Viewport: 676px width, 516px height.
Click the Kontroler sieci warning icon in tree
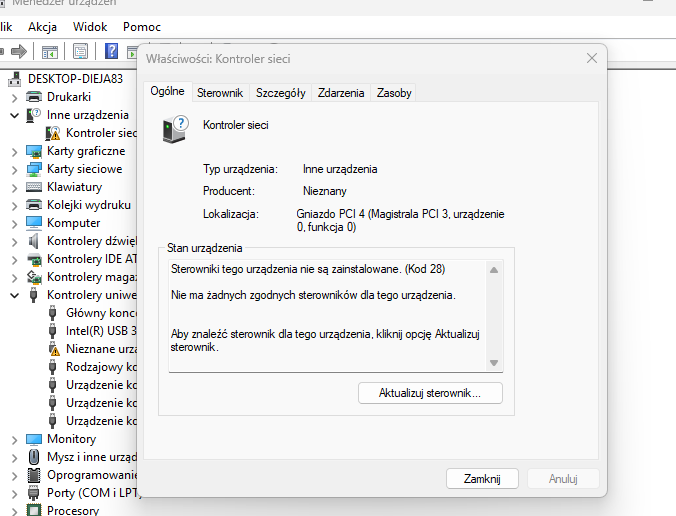tap(53, 133)
